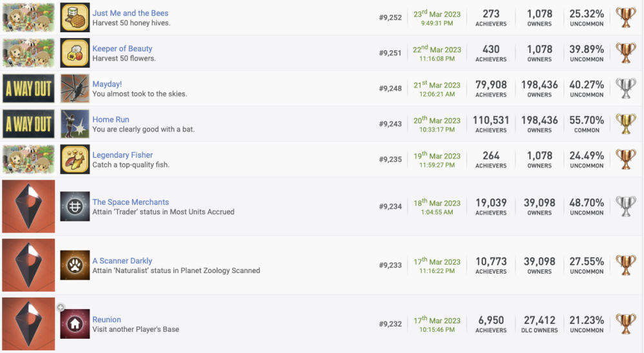Open The Space Merchants trophy page

130,202
